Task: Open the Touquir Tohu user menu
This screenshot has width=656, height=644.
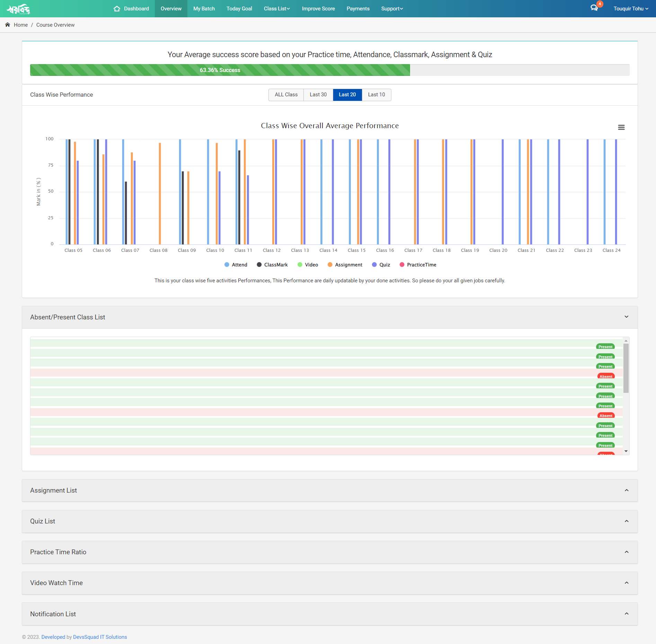Action: click(631, 9)
